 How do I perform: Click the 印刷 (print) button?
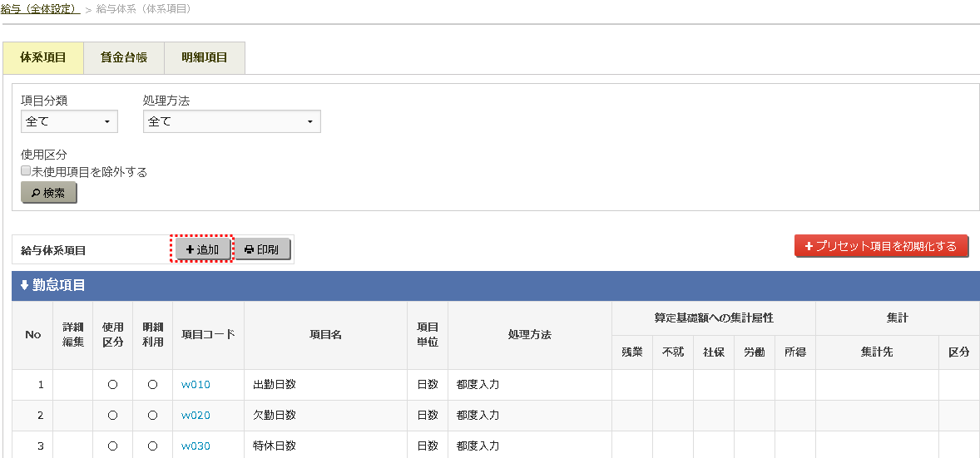click(x=262, y=249)
